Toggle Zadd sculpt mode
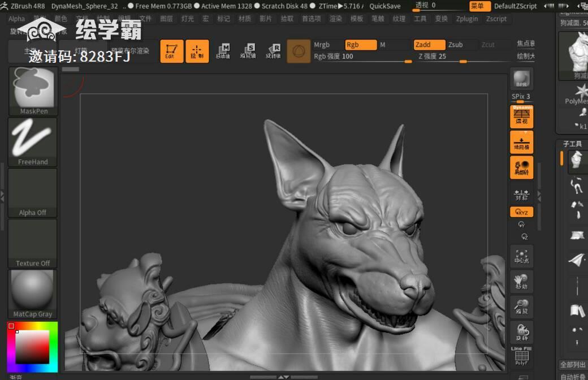Screen dimensions: 588x380 coord(430,45)
